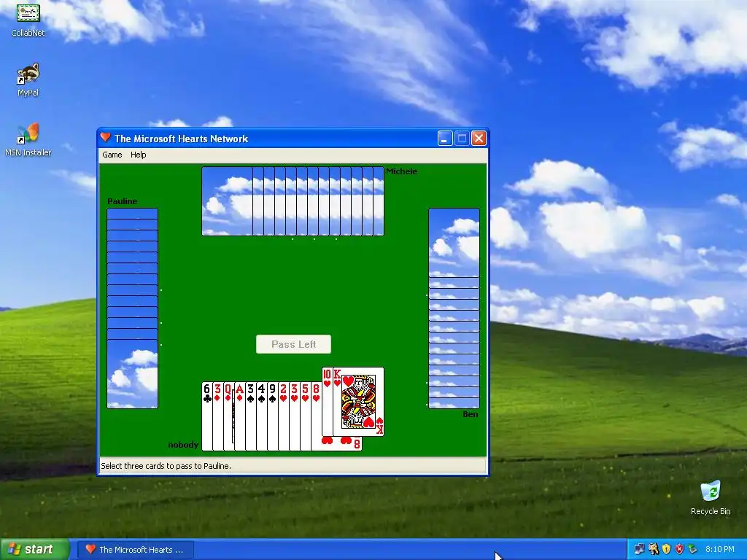Select the 6 of clubs card
The width and height of the screenshot is (747, 560).
[x=206, y=416]
